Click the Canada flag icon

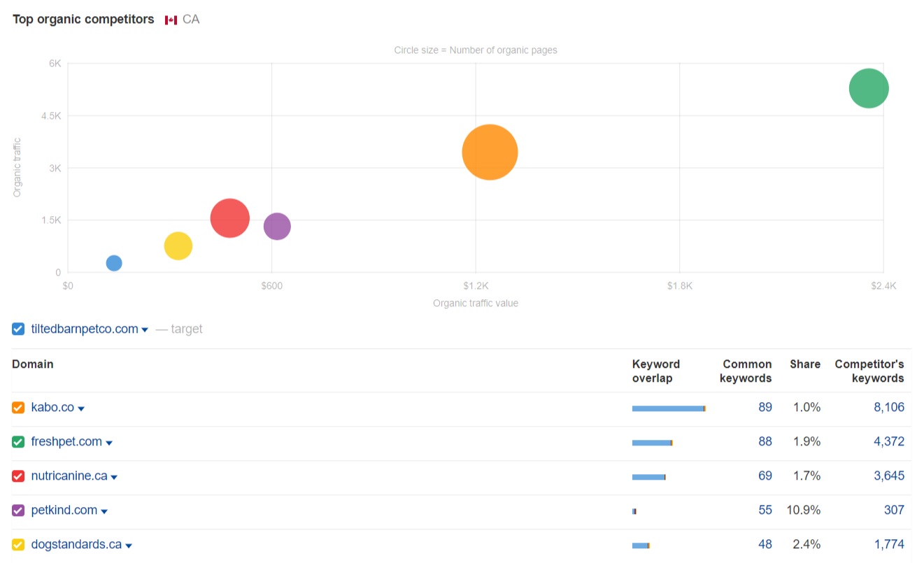[x=171, y=20]
